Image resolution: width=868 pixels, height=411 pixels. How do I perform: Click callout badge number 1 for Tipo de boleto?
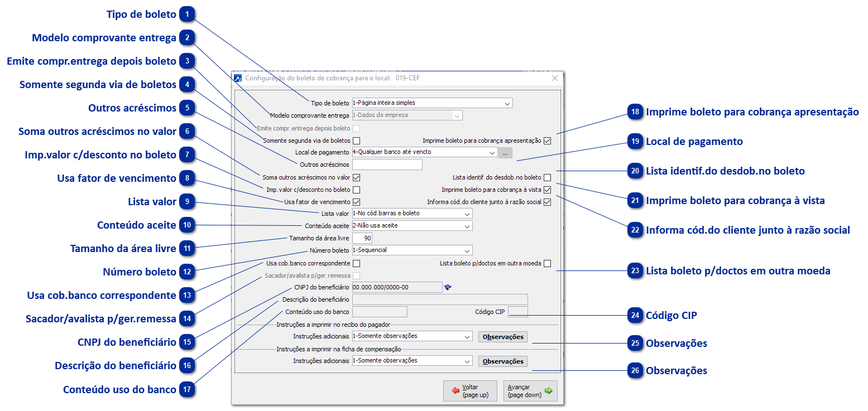tap(188, 14)
